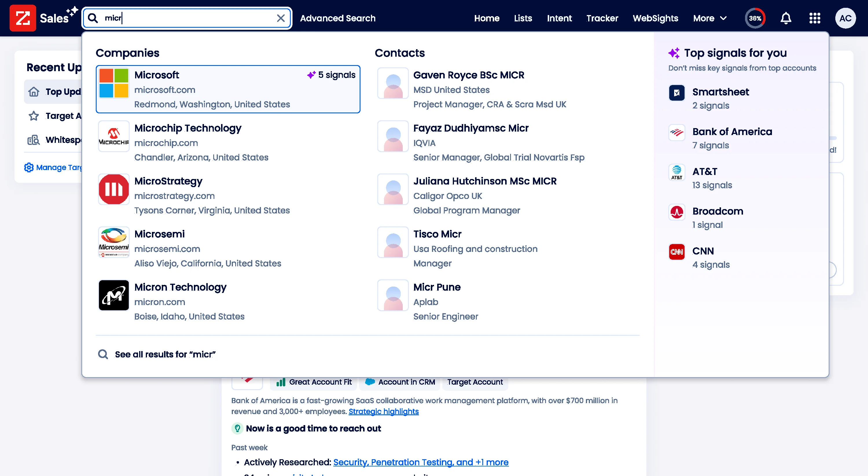The image size is (868, 476).
Task: Click the Bank of America signal icon
Action: click(x=677, y=133)
